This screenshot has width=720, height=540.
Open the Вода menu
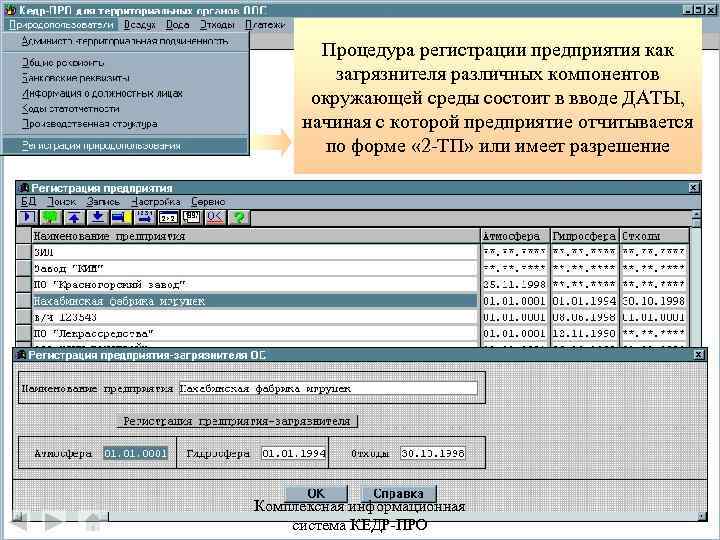pos(178,25)
